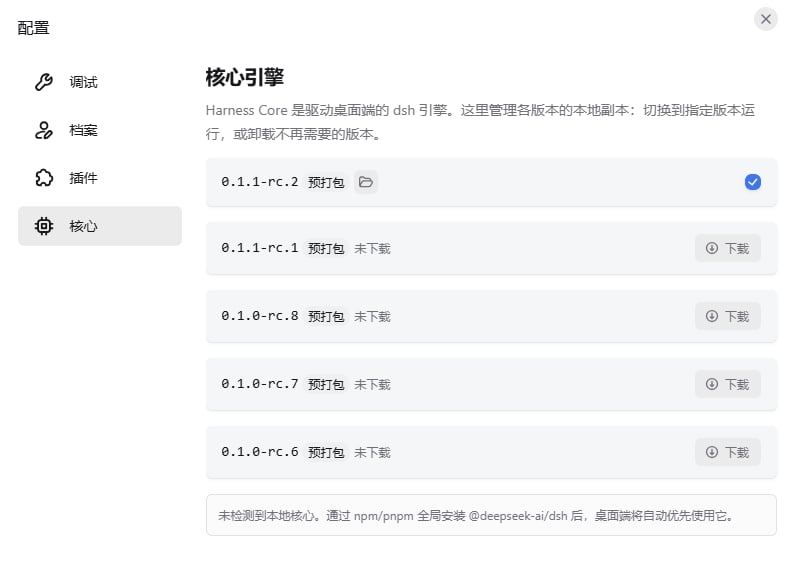Click the 预打包 tag on 0.1.1-rc.2
The image size is (786, 574).
[x=326, y=182]
